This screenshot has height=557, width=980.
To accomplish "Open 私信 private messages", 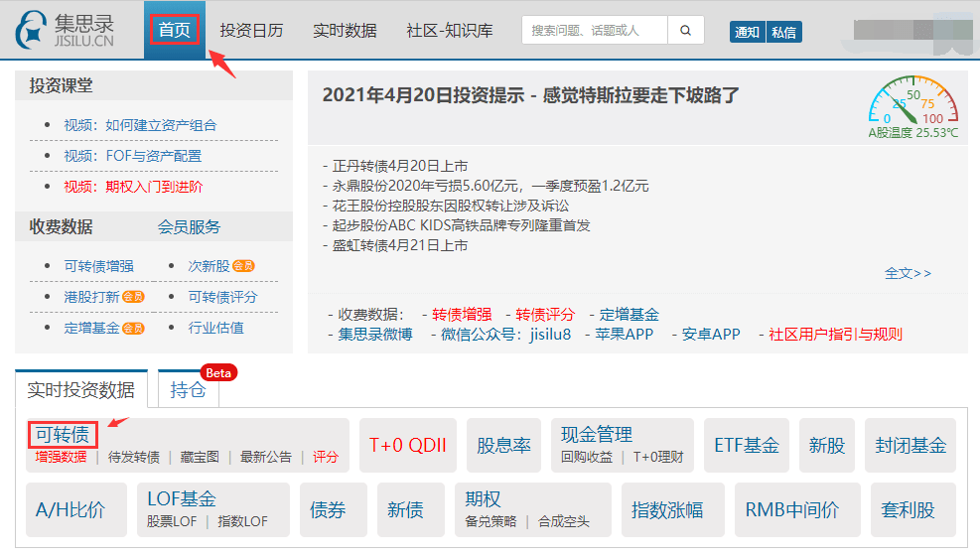I will 783,32.
